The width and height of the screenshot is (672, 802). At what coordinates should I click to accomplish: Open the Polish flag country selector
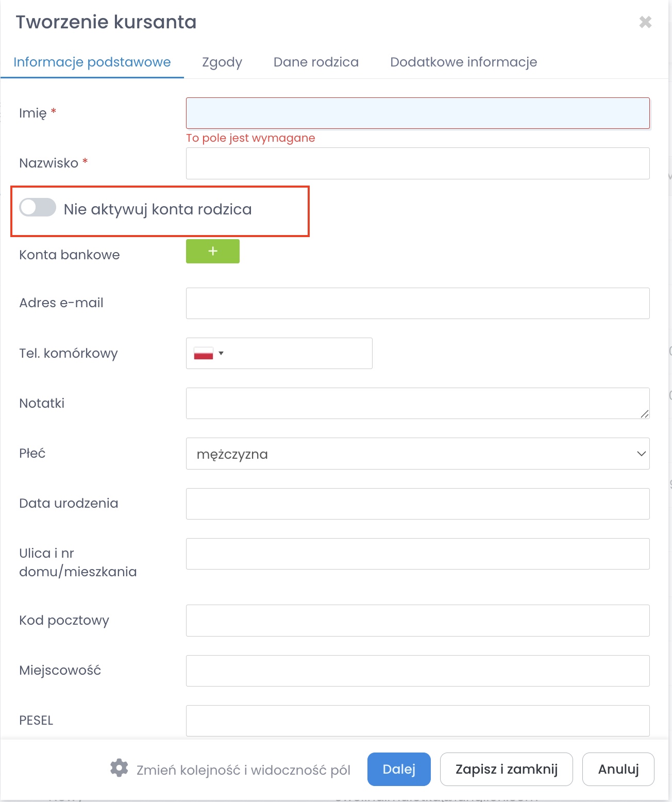click(208, 354)
